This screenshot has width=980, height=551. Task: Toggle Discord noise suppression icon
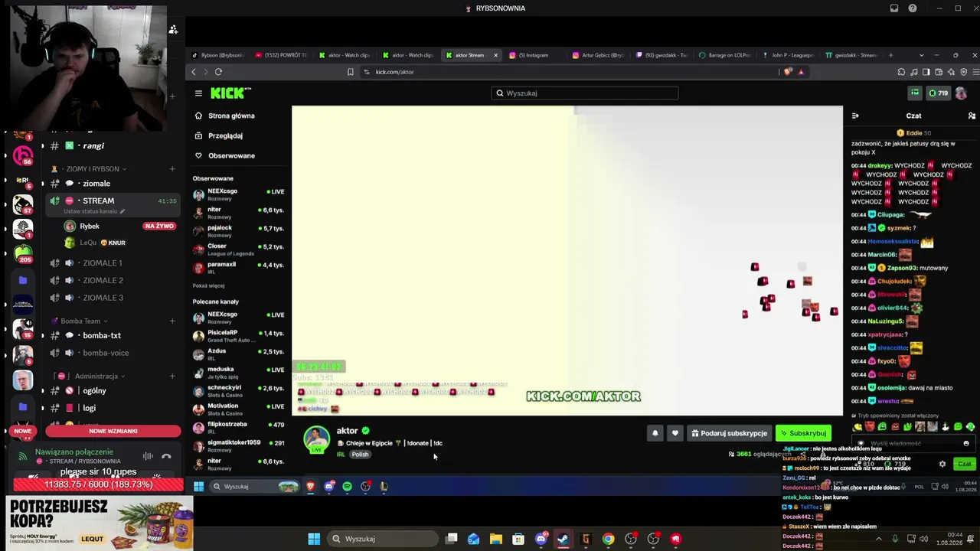(148, 457)
